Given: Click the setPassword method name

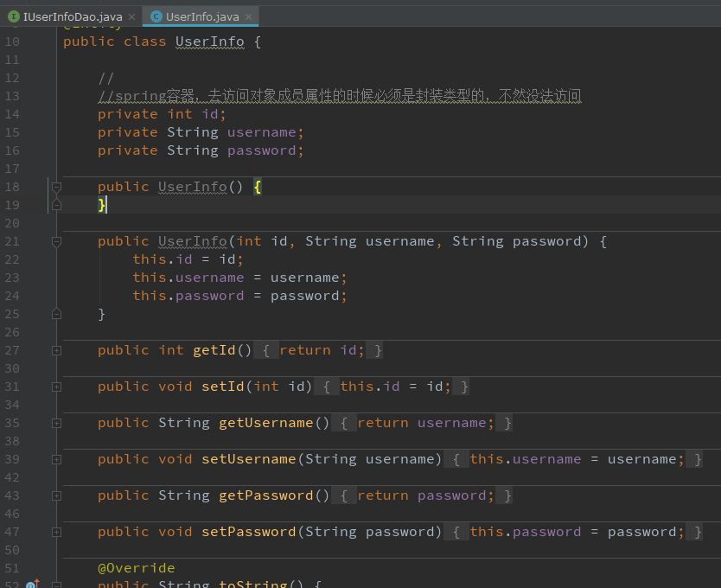Looking at the screenshot, I should pos(249,533).
